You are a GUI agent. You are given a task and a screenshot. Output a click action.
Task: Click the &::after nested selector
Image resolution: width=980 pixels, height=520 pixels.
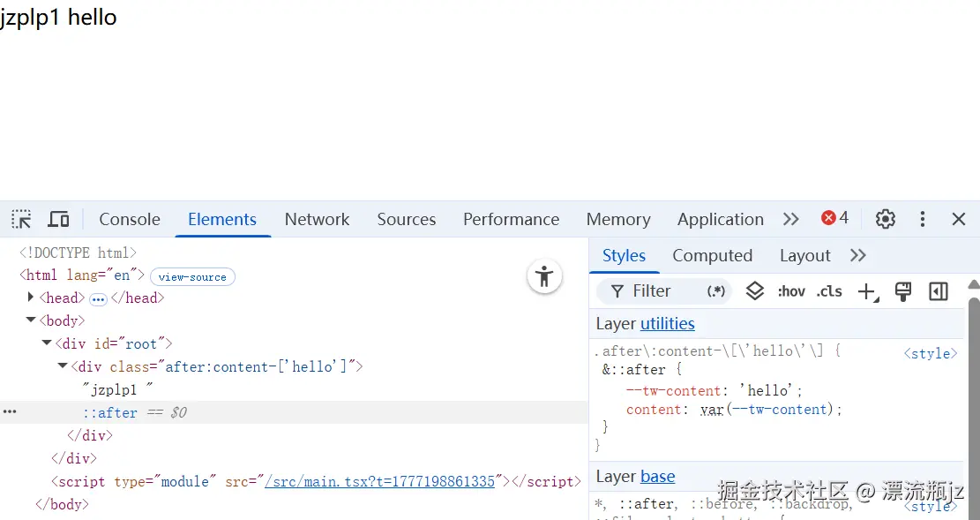(634, 369)
